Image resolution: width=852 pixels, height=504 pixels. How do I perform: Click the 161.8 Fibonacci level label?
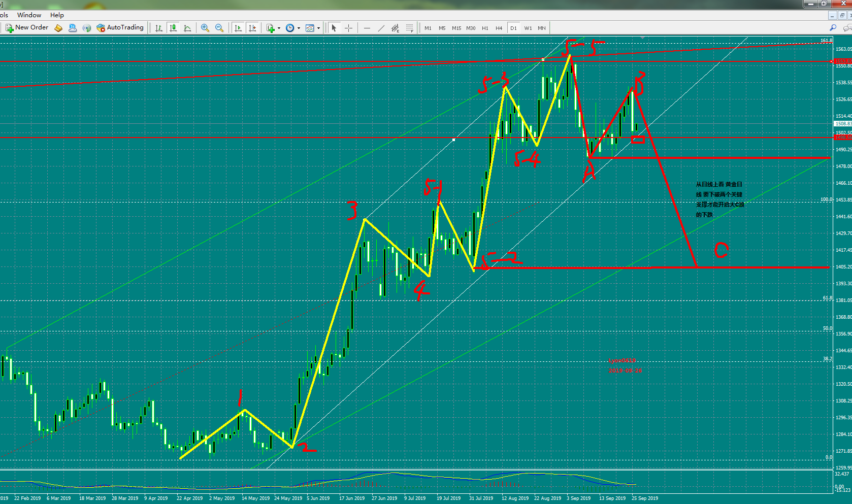tap(826, 41)
